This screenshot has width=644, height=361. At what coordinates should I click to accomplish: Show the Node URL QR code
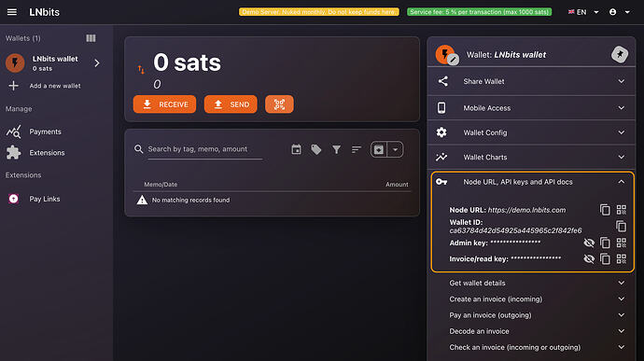[622, 210]
